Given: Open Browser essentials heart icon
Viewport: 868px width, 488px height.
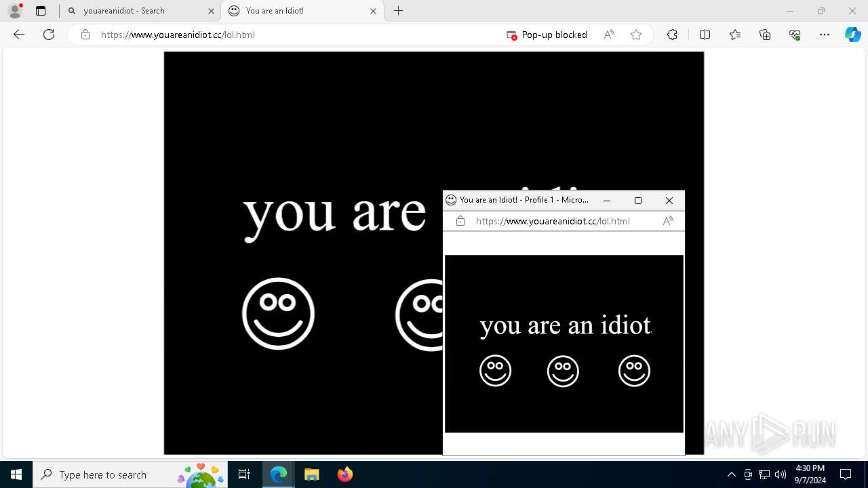Looking at the screenshot, I should [x=795, y=35].
